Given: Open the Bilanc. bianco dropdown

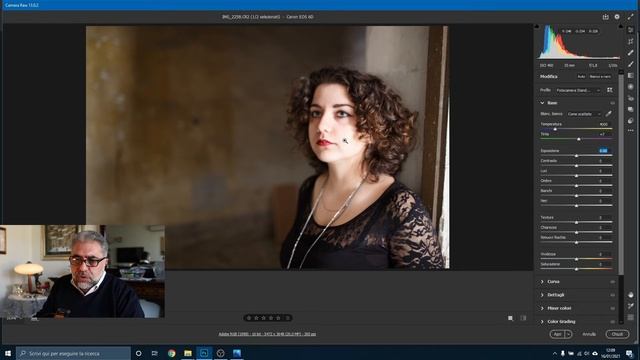Looking at the screenshot, I should click(584, 114).
